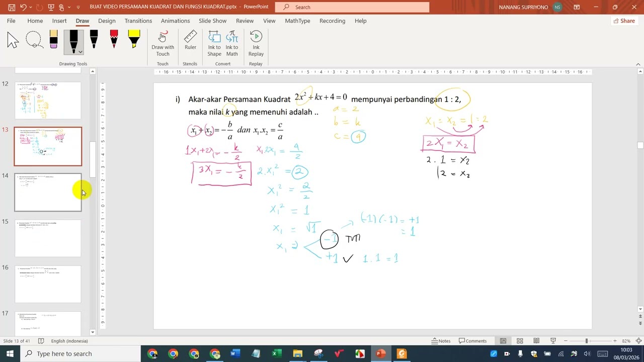Screen dimensions: 644x362
Task: Open Touch/Mouse mode dropdown arrow
Action: (68, 7)
